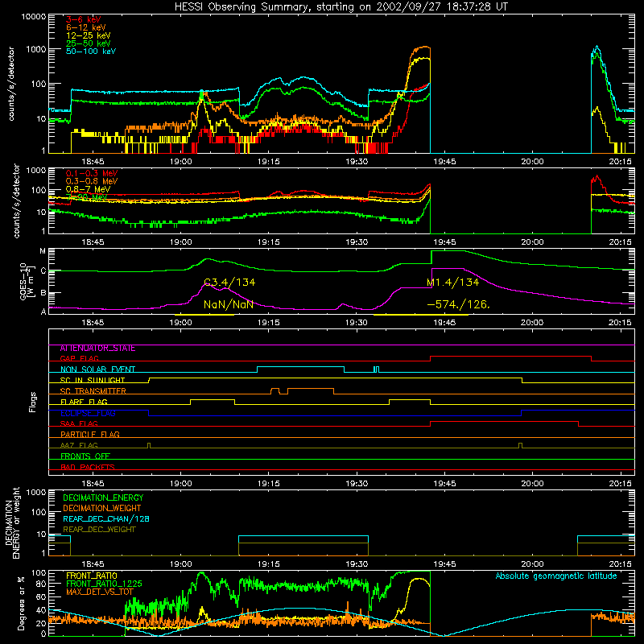Click the FRONT_RATIO legend label
This screenshot has width=644, height=644.
coord(92,576)
